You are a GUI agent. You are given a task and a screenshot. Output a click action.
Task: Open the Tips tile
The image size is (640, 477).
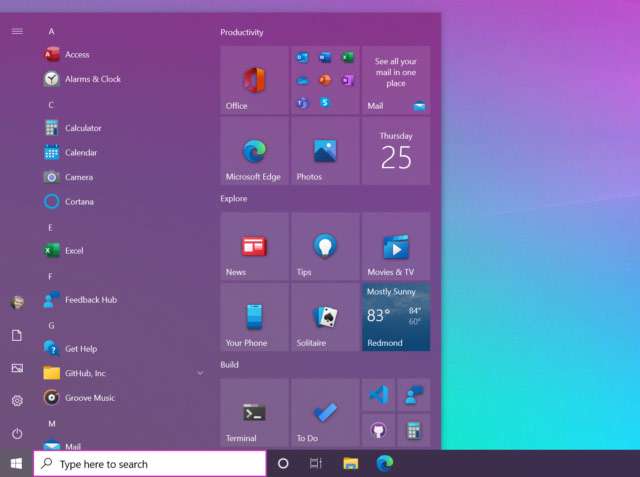click(325, 246)
